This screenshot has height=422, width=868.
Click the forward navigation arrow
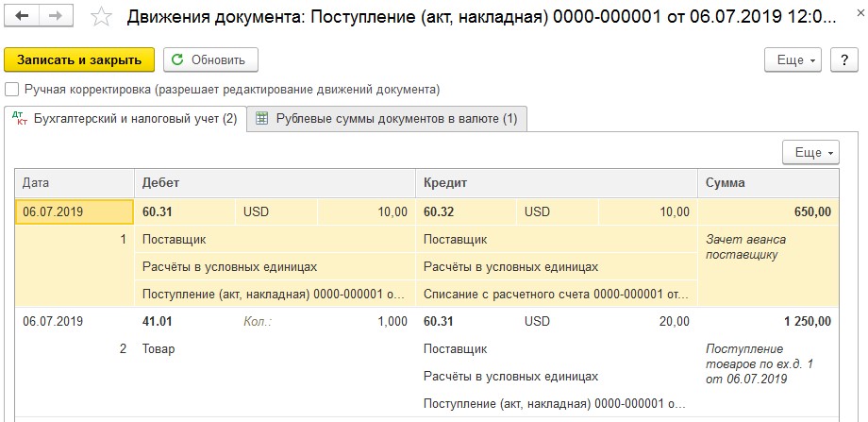56,16
